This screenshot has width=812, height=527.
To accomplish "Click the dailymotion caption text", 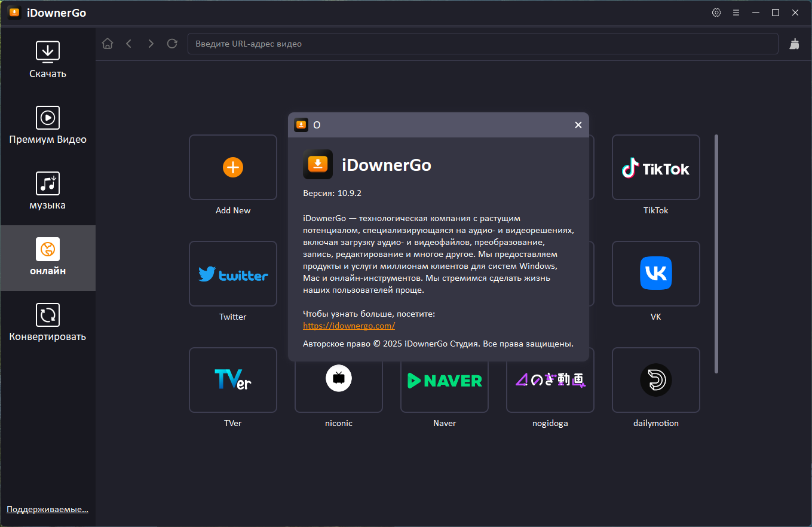I will (x=656, y=423).
